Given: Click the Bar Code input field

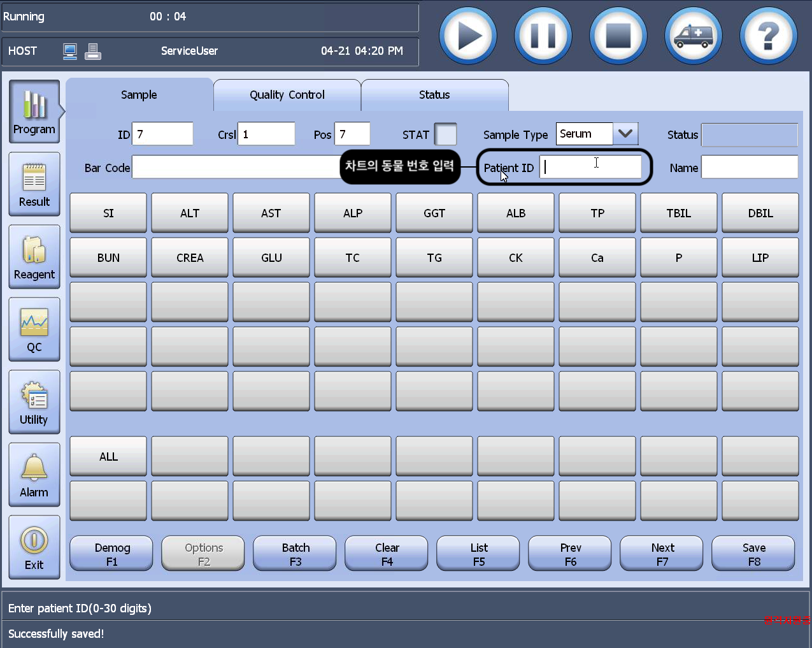Looking at the screenshot, I should pyautogui.click(x=237, y=167).
